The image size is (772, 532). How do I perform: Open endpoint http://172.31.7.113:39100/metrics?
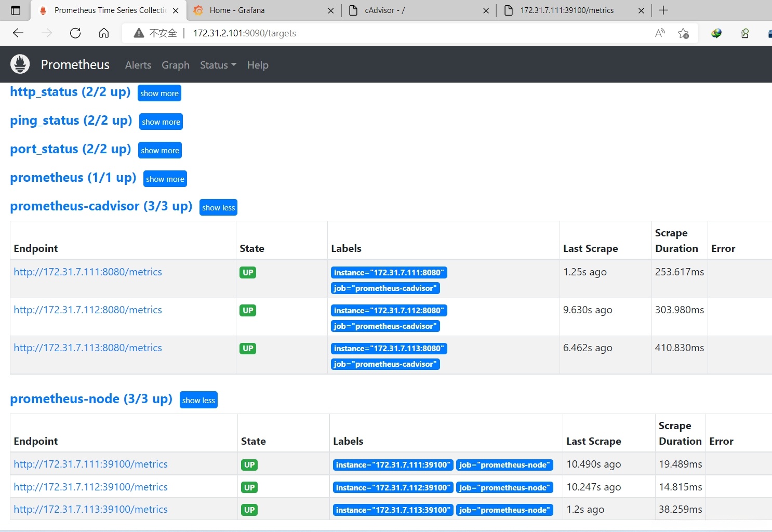(91, 509)
